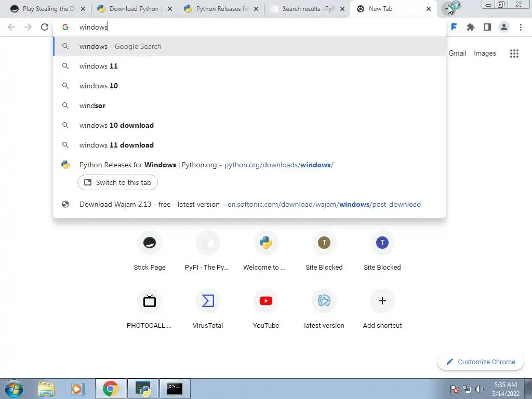This screenshot has height=399, width=532.
Task: Open the Chrome profile avatar
Action: coord(504,27)
